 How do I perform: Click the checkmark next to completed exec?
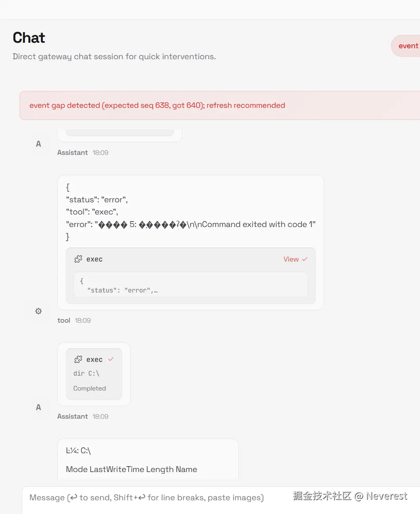111,359
